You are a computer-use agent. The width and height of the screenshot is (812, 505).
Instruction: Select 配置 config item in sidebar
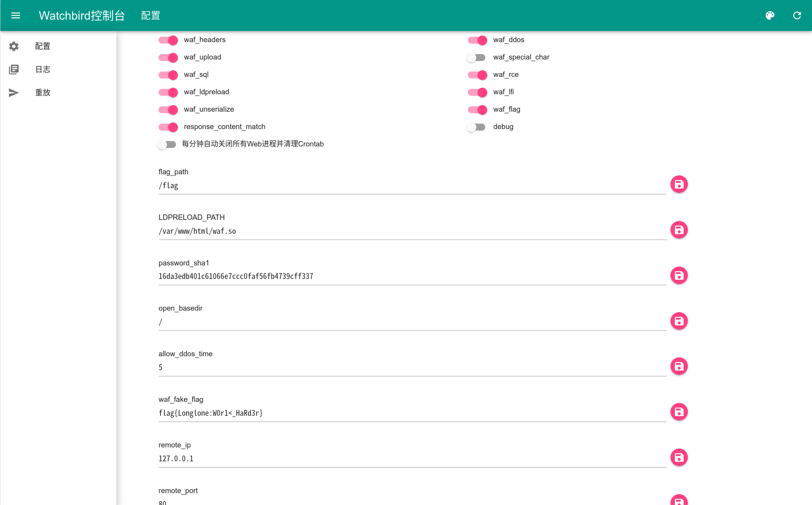(43, 46)
